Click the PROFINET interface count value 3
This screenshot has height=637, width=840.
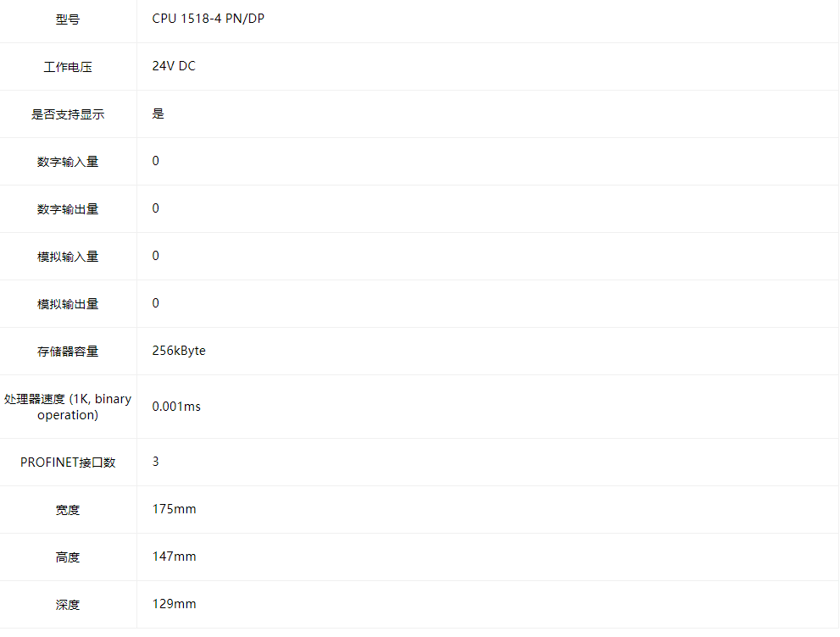click(155, 462)
